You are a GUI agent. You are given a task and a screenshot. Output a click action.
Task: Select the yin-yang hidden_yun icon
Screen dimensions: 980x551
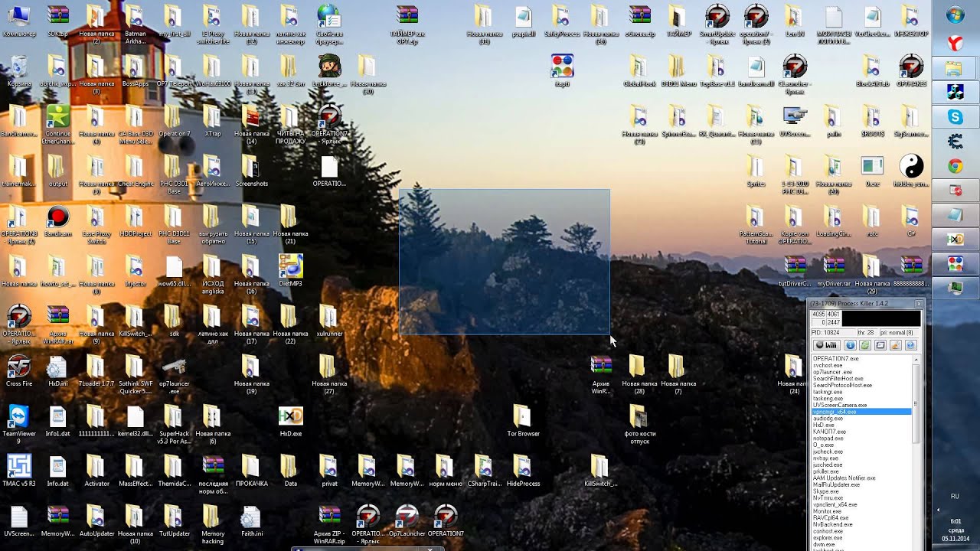click(911, 170)
